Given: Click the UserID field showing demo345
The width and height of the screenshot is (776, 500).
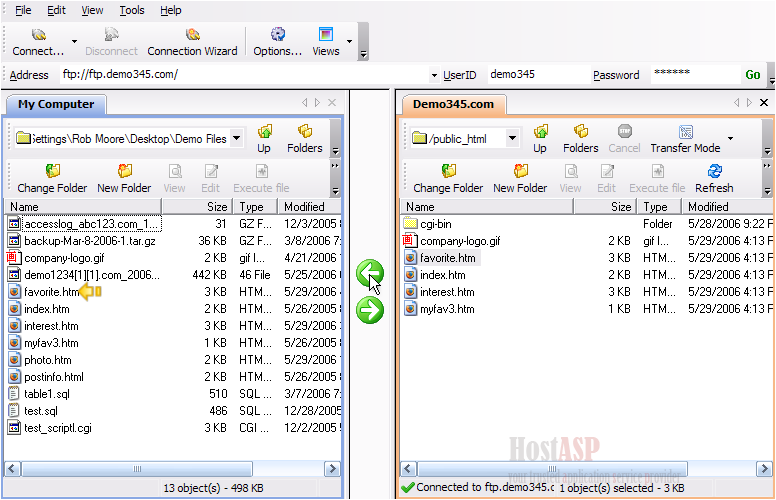Looking at the screenshot, I should pos(538,75).
